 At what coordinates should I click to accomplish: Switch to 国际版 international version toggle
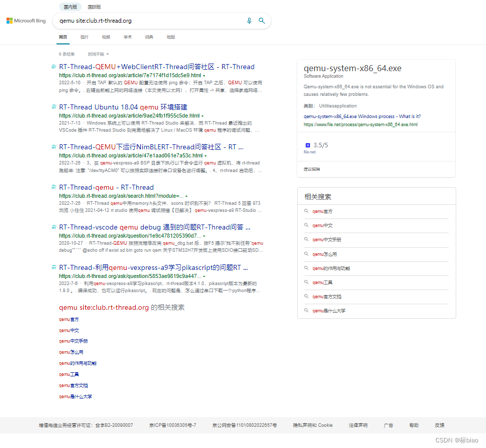[x=94, y=7]
